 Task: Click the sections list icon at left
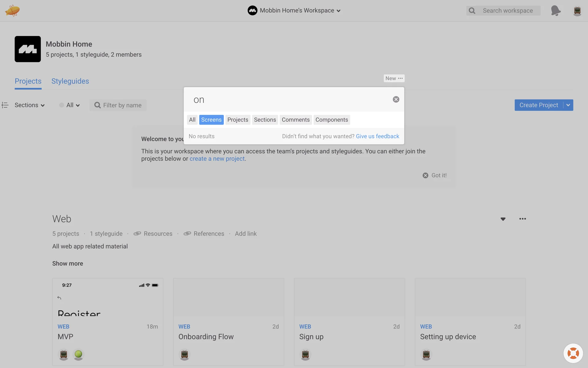5,105
